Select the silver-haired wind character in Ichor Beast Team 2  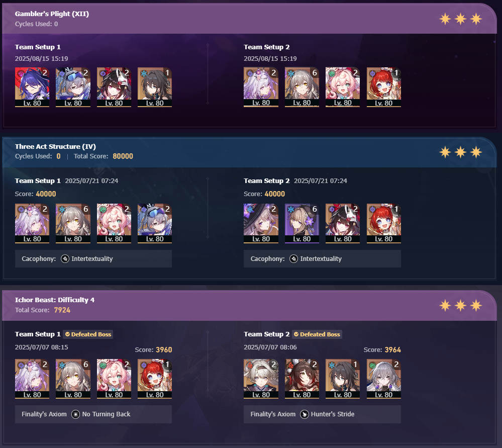[383, 379]
